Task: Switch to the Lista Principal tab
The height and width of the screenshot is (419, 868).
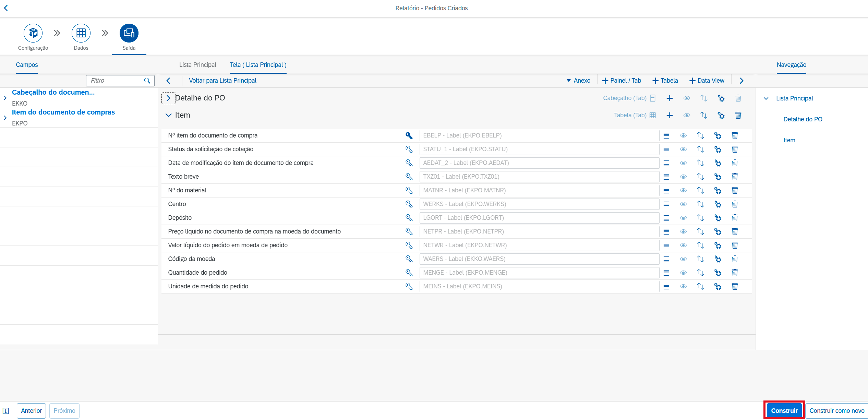Action: click(197, 65)
